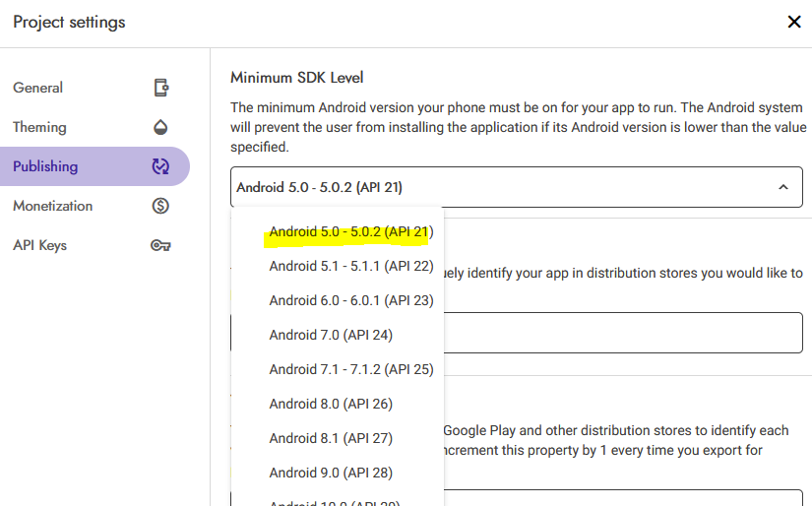Go to the API Keys tab
Image resolution: width=812 pixels, height=506 pixels.
tap(40, 245)
